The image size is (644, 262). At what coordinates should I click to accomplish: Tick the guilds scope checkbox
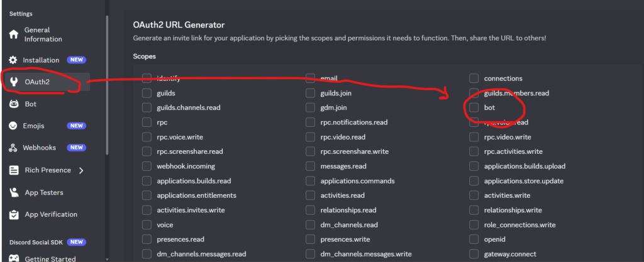147,93
